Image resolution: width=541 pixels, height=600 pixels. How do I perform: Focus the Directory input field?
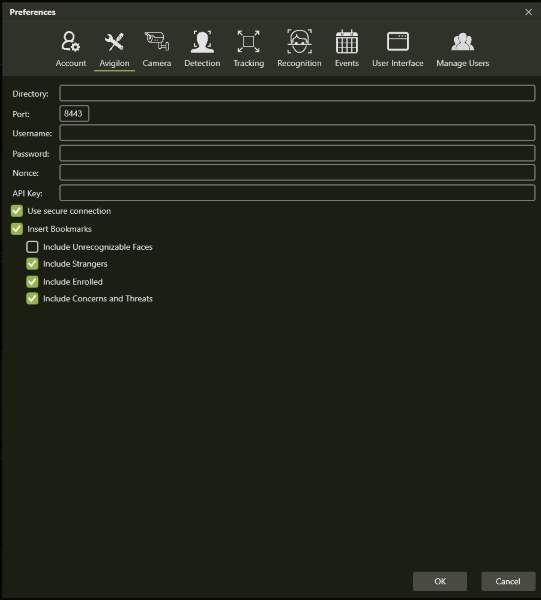pos(297,93)
